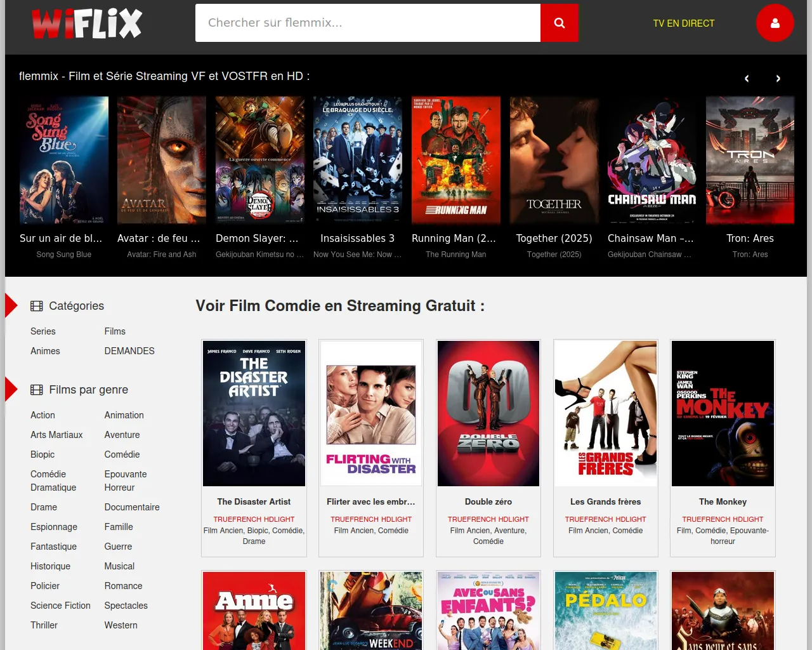Open the TV EN DIRECT link
The width and height of the screenshot is (812, 650).
[684, 23]
